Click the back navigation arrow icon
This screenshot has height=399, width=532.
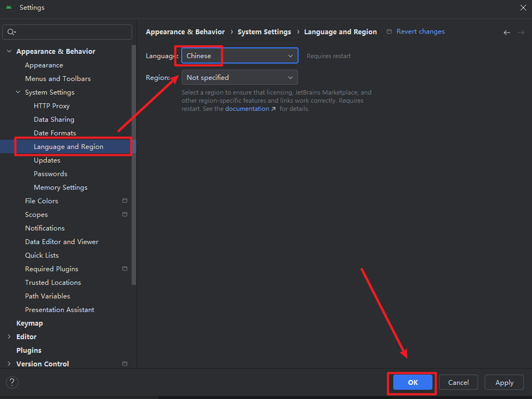pos(506,33)
